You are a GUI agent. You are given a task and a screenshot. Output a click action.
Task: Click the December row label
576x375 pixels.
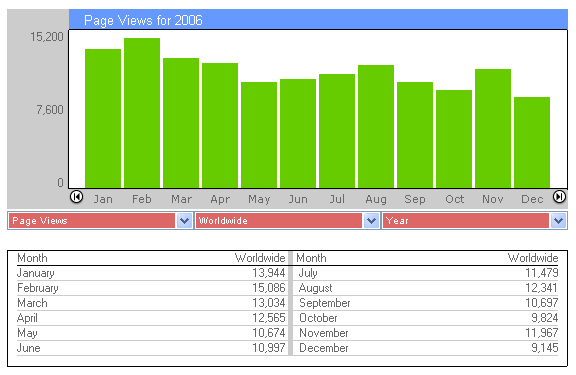pos(324,348)
